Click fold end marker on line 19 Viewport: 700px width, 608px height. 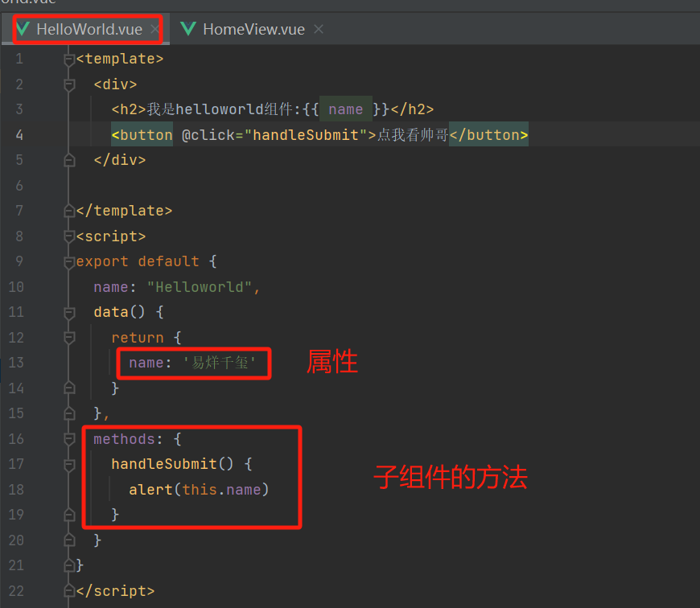[69, 515]
